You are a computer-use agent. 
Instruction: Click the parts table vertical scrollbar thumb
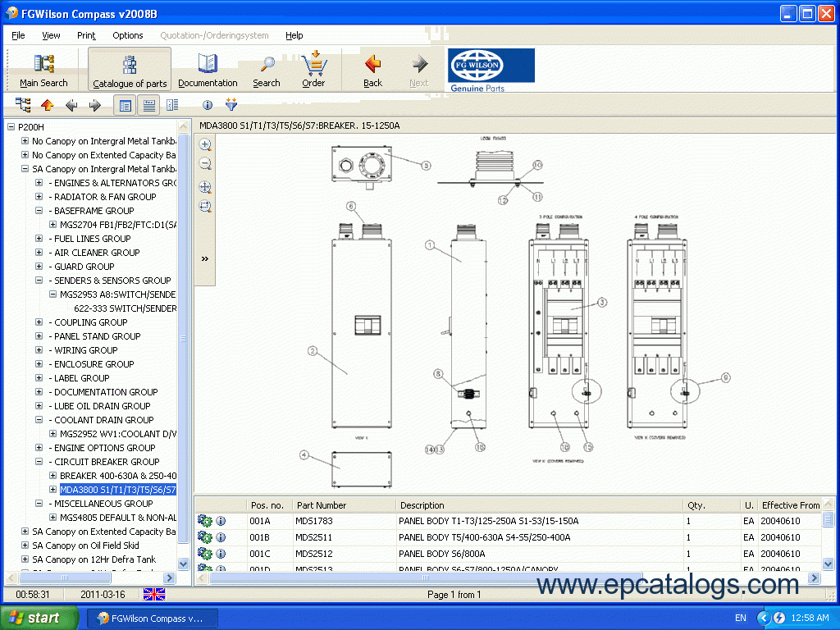(x=829, y=518)
